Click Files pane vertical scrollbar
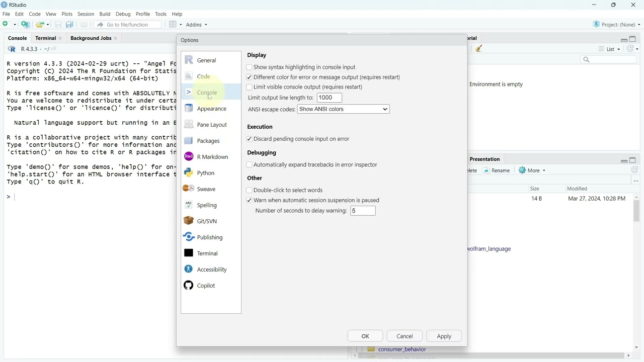644x362 pixels. pyautogui.click(x=636, y=211)
